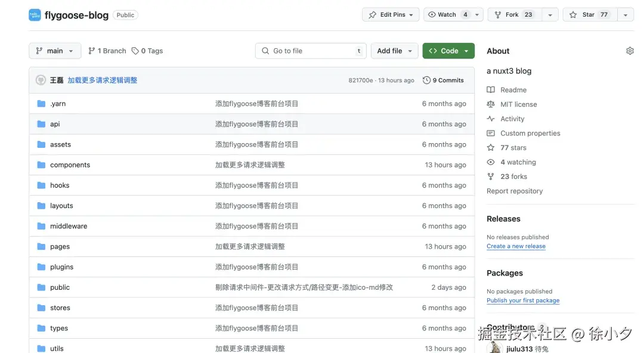The height and width of the screenshot is (353, 644).
Task: Open the public folder icon
Action: point(41,287)
